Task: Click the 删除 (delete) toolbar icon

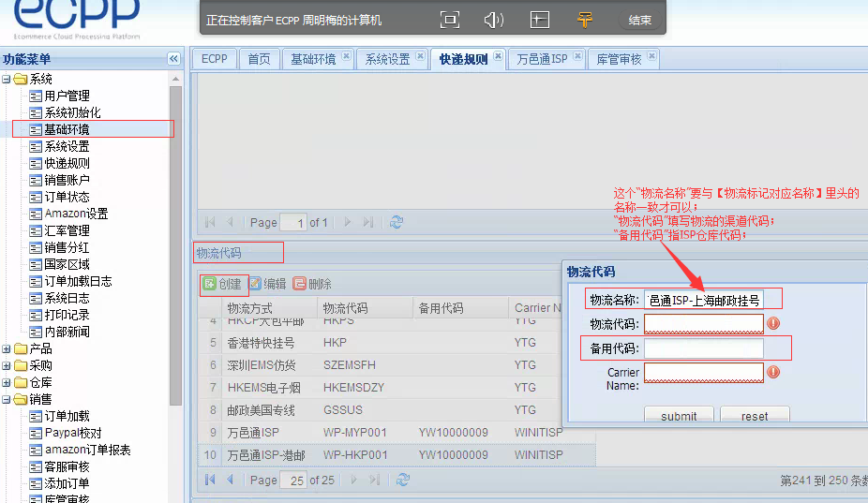Action: coord(300,284)
